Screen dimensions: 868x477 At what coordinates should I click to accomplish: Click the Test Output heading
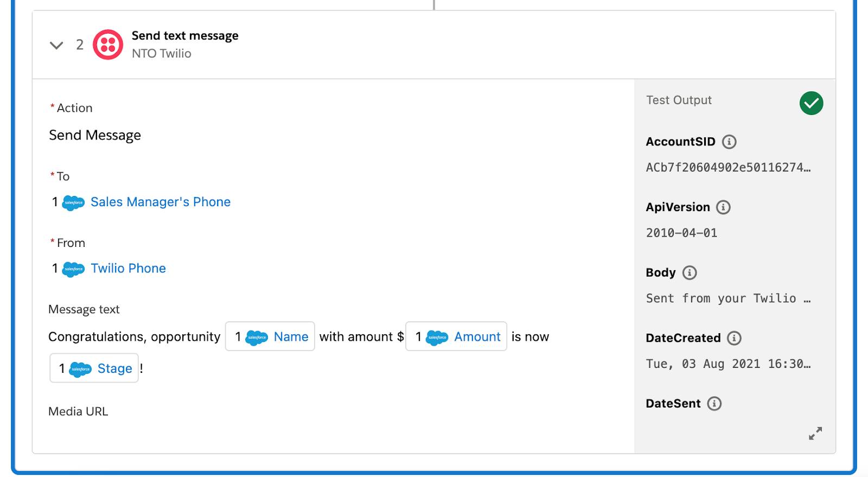coord(679,100)
